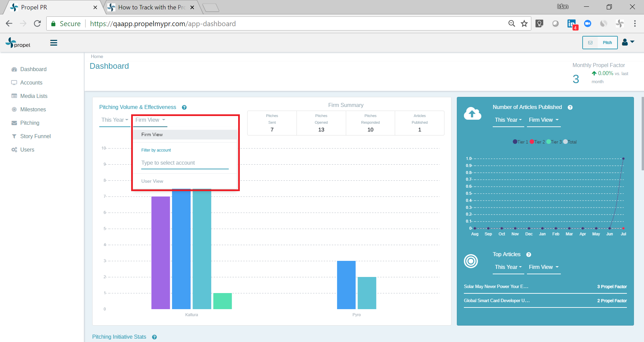Click the target icon beside Top Articles
Viewport: 644px width, 342px height.
coord(471,261)
